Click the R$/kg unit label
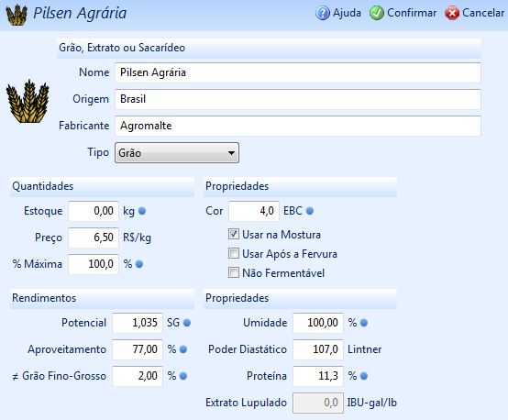Image resolution: width=508 pixels, height=420 pixels. [137, 238]
